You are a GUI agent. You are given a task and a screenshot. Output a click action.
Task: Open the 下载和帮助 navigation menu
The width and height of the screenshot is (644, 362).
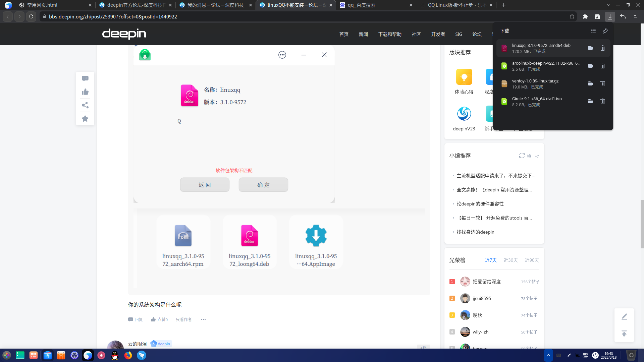(x=390, y=34)
